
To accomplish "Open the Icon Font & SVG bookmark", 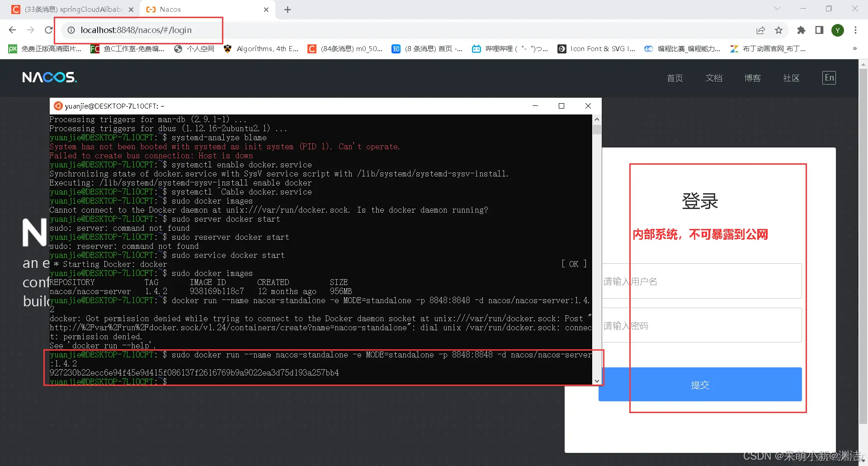I will [x=596, y=49].
